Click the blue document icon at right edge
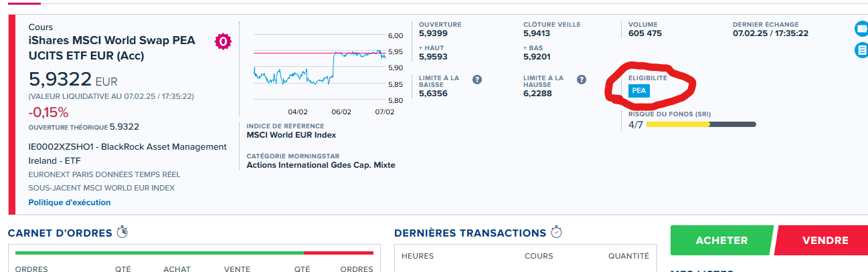This screenshot has width=868, height=272. coord(861,50)
